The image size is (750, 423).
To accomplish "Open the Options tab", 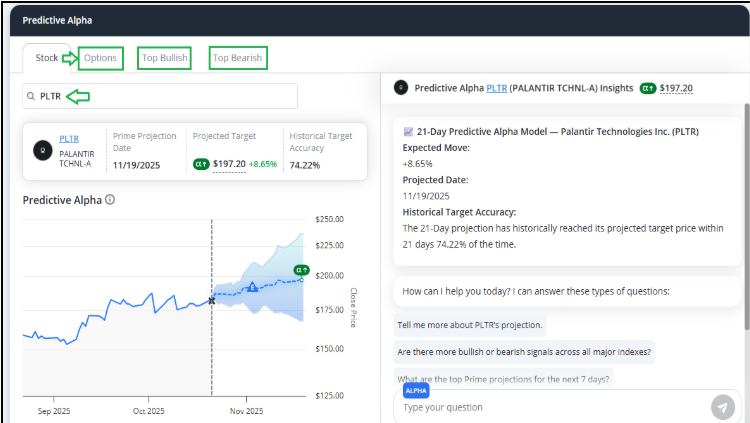I will coord(100,58).
